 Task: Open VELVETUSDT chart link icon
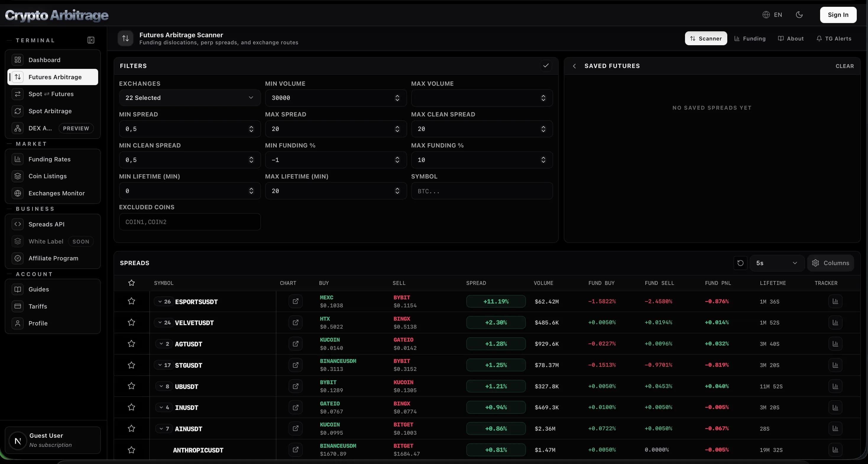pos(296,322)
